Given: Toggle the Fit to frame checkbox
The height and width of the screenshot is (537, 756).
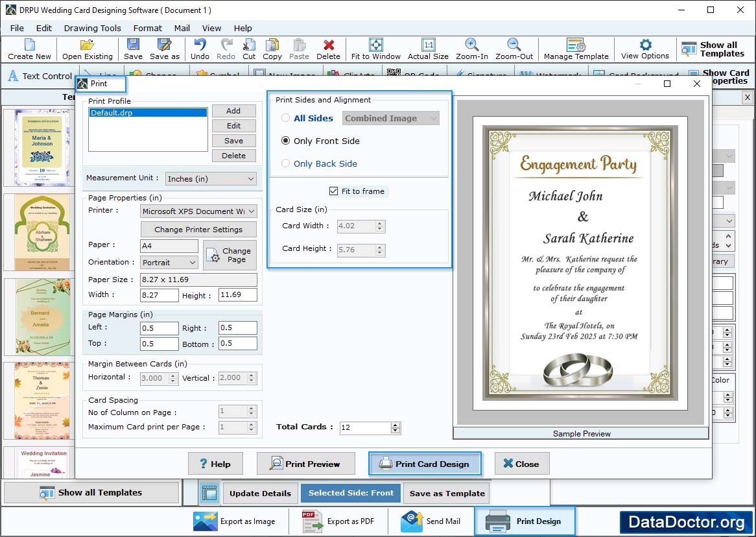Looking at the screenshot, I should (333, 191).
